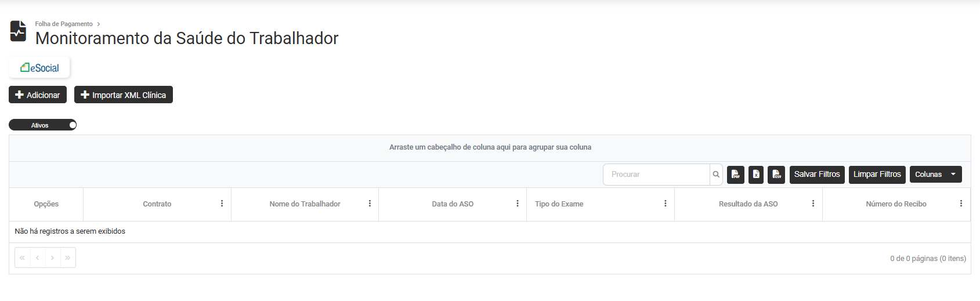Click Folha de Pagamento breadcrumb link
Viewport: 980px width, 301px height.
[64, 24]
